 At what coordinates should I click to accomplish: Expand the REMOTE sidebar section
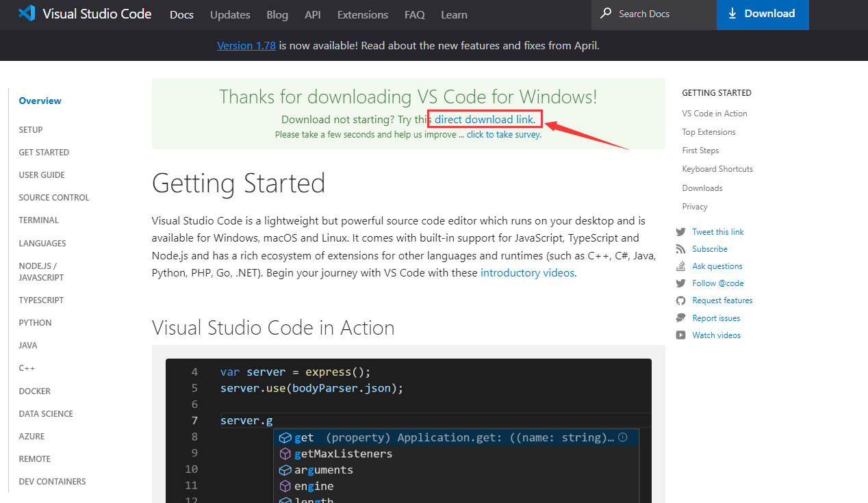pos(35,459)
